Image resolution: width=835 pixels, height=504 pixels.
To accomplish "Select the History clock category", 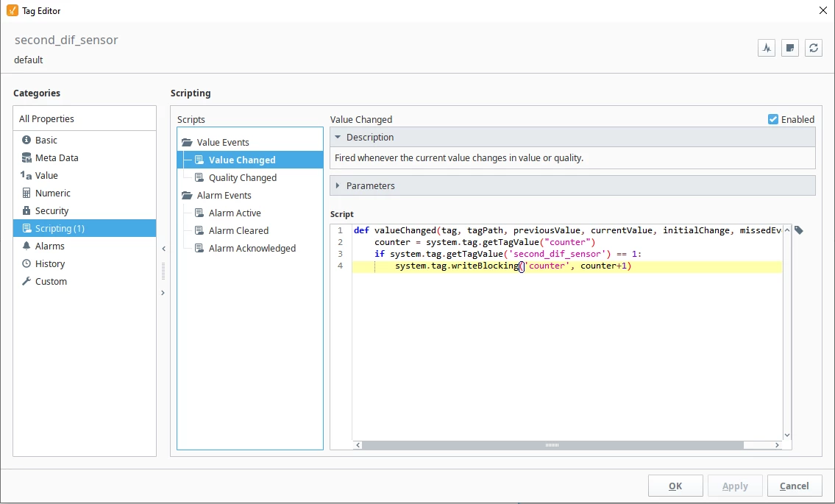I will [x=50, y=263].
